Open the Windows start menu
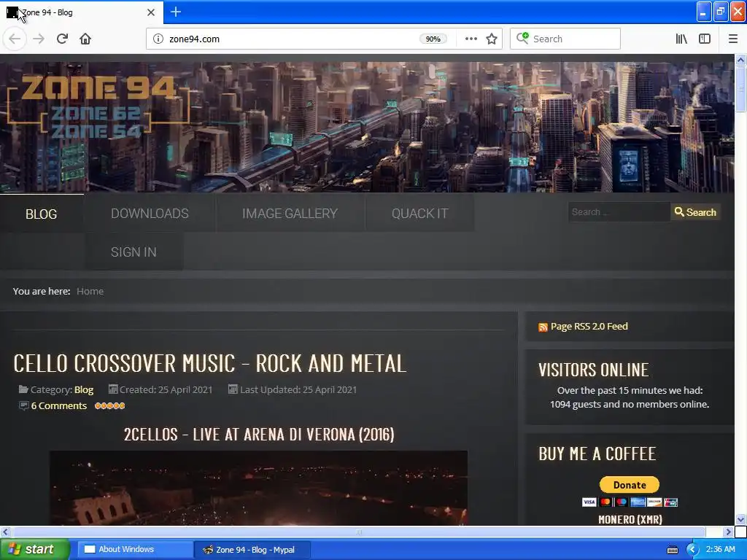Screen dimensions: 747x560 click(x=34, y=549)
